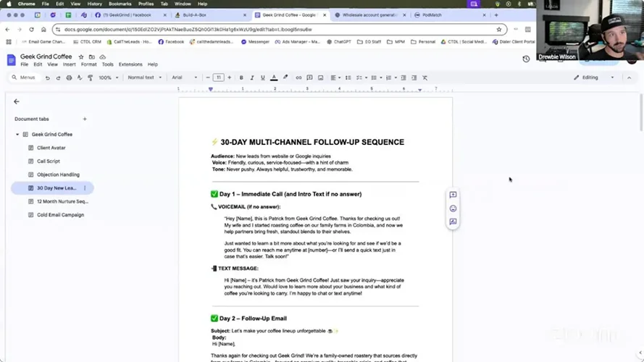The width and height of the screenshot is (644, 362).
Task: Open Google Docs home icon
Action: point(11,60)
